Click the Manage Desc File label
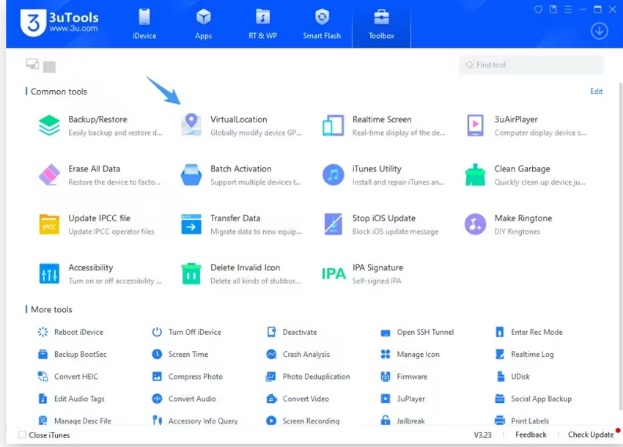 pyautogui.click(x=83, y=421)
